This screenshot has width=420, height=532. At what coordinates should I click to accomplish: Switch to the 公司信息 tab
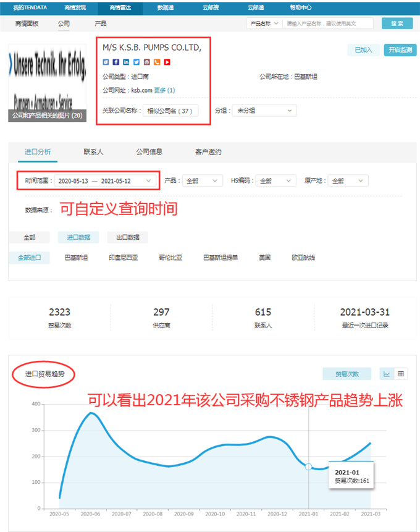coord(149,151)
